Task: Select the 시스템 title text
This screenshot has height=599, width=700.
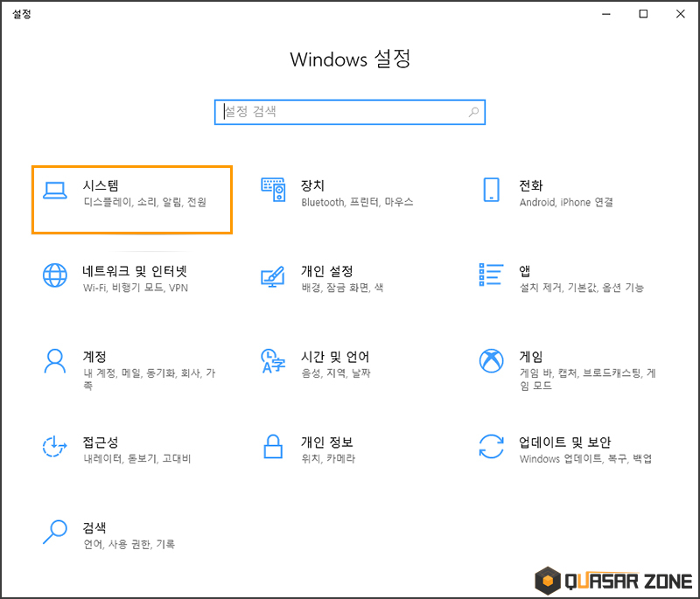Action: click(101, 185)
